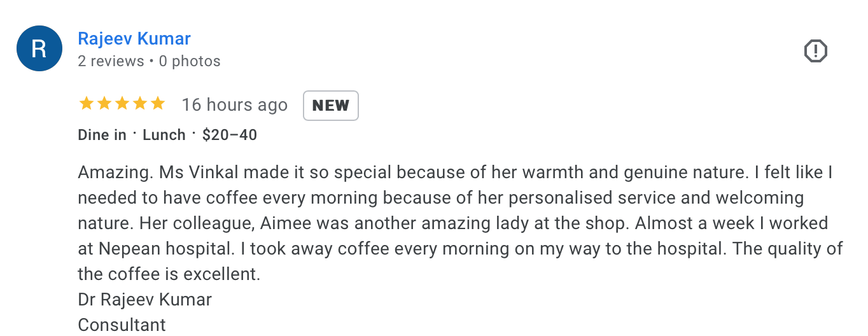Click "Nepean hospital" in the review text
Viewport: 868px width, 336px height.
point(143,249)
